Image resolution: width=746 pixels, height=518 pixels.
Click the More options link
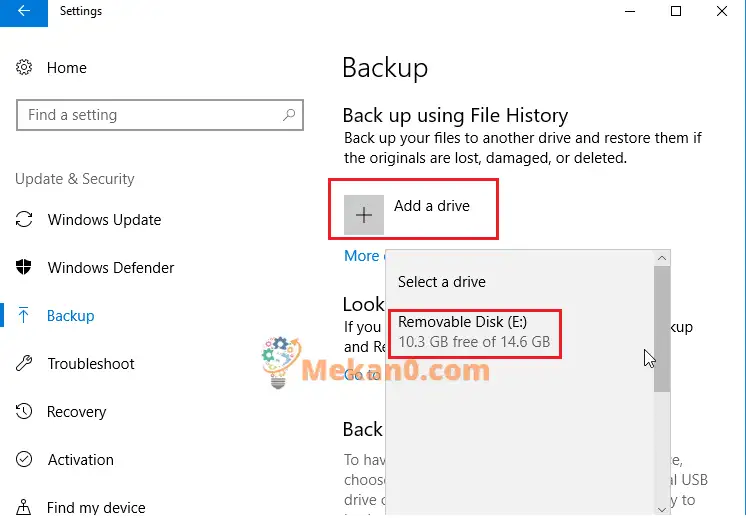coord(364,255)
